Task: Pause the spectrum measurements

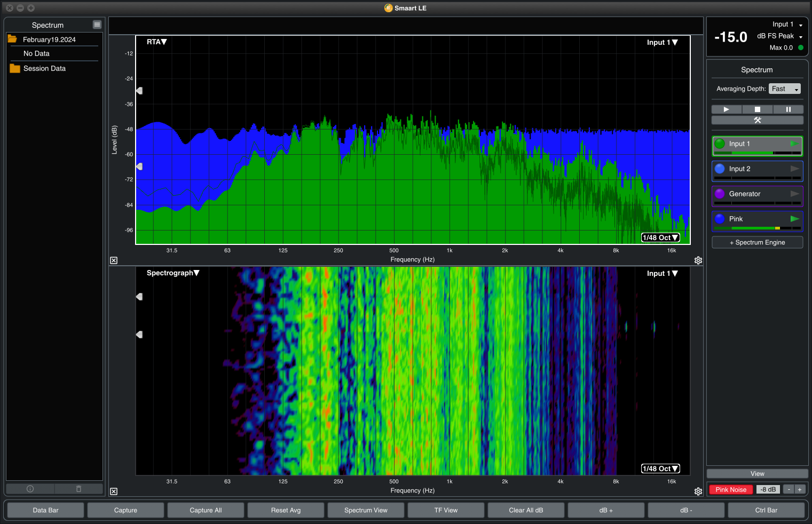Action: pos(788,109)
